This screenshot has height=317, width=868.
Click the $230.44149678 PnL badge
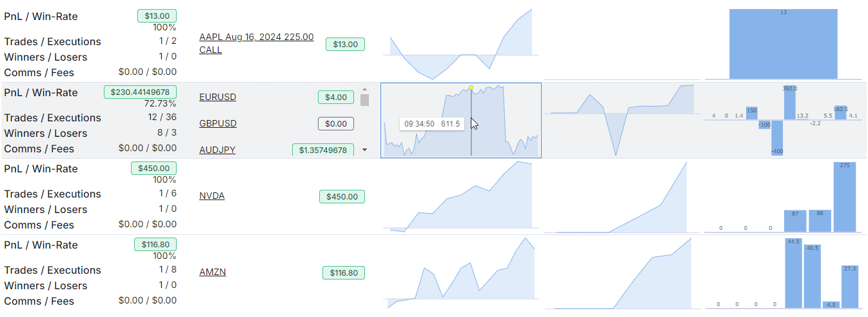point(140,92)
